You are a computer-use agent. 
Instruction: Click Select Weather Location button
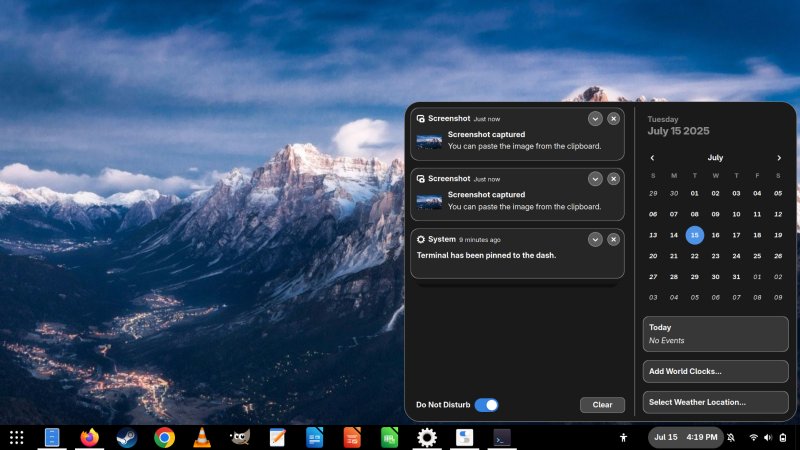(x=715, y=402)
